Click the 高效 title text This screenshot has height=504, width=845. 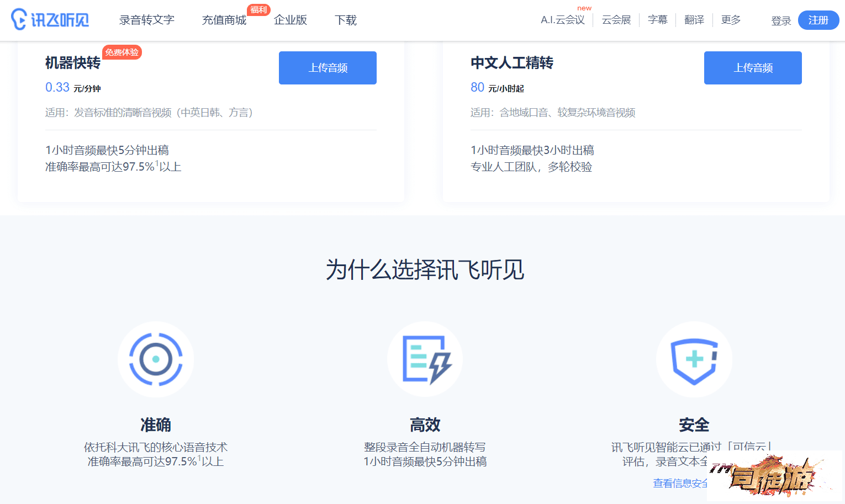[x=425, y=425]
